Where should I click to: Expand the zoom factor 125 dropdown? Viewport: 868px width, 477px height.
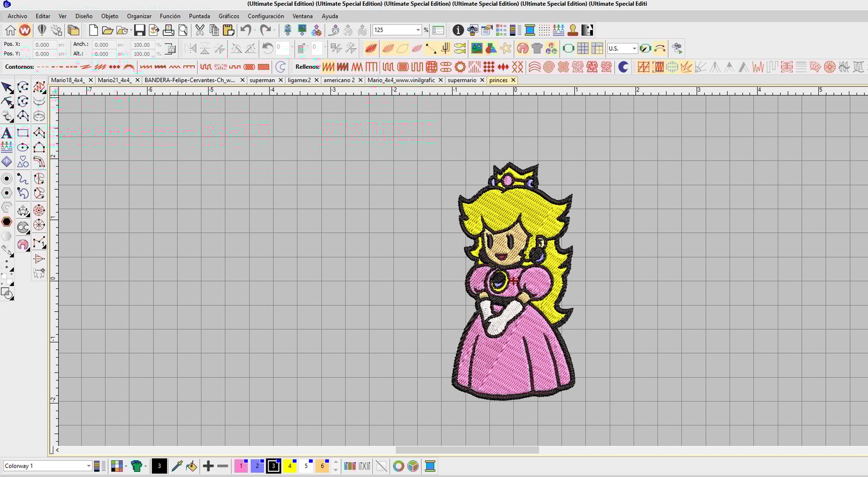tap(418, 30)
